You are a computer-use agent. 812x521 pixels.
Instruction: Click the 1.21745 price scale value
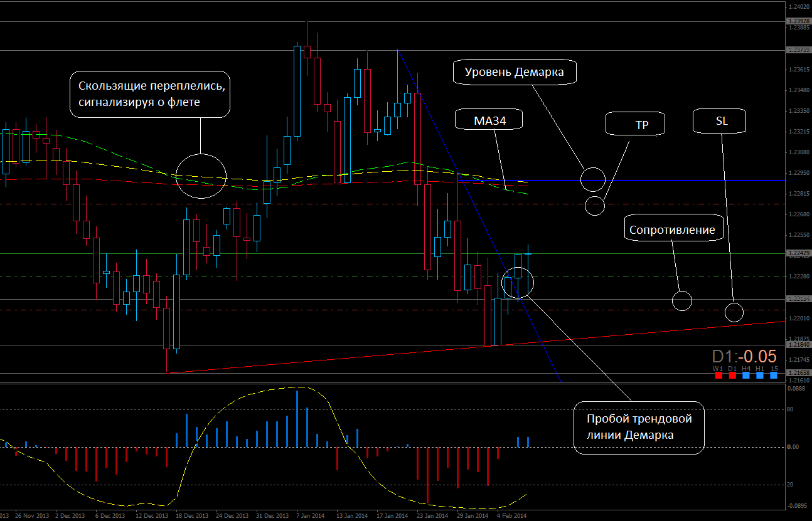point(799,360)
